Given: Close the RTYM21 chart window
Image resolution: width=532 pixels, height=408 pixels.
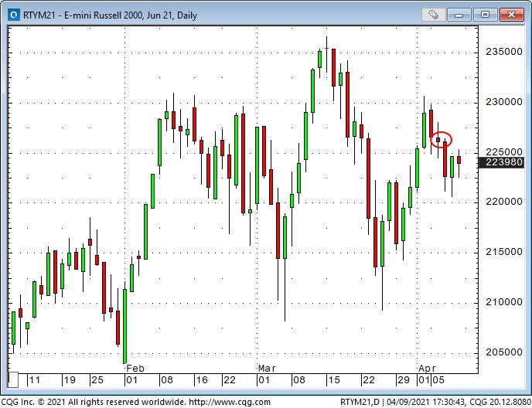Looking at the screenshot, I should [x=511, y=15].
